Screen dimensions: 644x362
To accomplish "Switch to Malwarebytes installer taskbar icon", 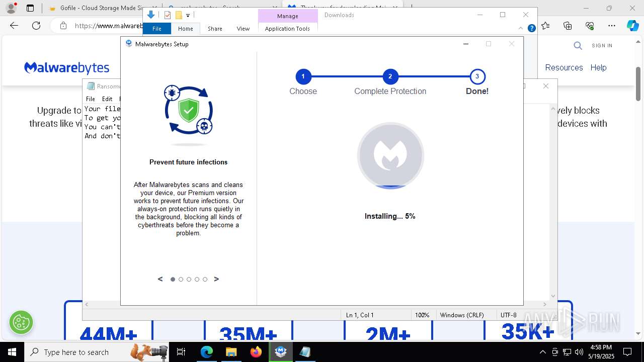I will coord(281,352).
